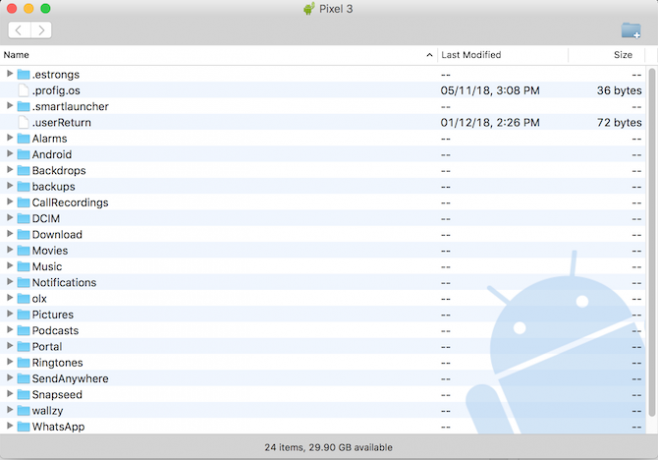The height and width of the screenshot is (460, 658).
Task: Expand the WhatsApp folder triangle
Action: [x=10, y=426]
